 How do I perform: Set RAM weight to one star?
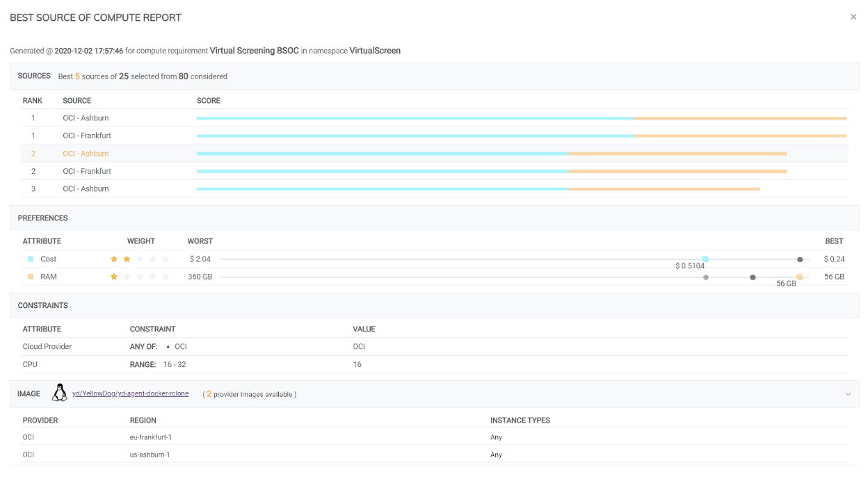pyautogui.click(x=114, y=277)
